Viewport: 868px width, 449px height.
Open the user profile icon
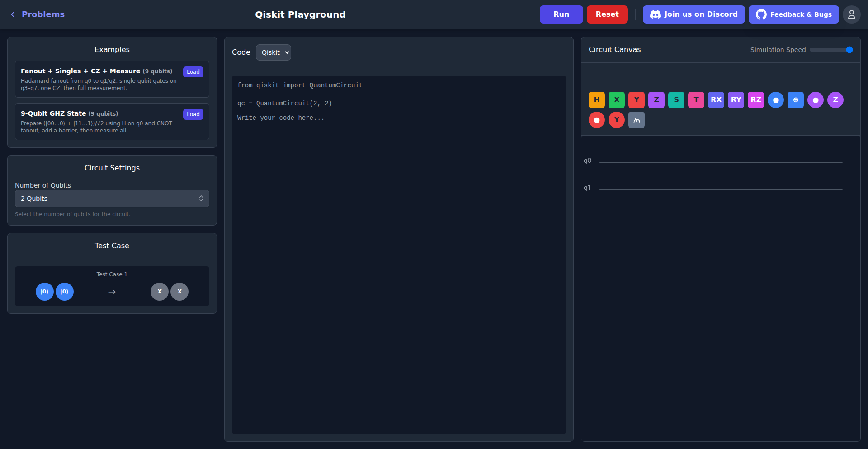[x=852, y=14]
